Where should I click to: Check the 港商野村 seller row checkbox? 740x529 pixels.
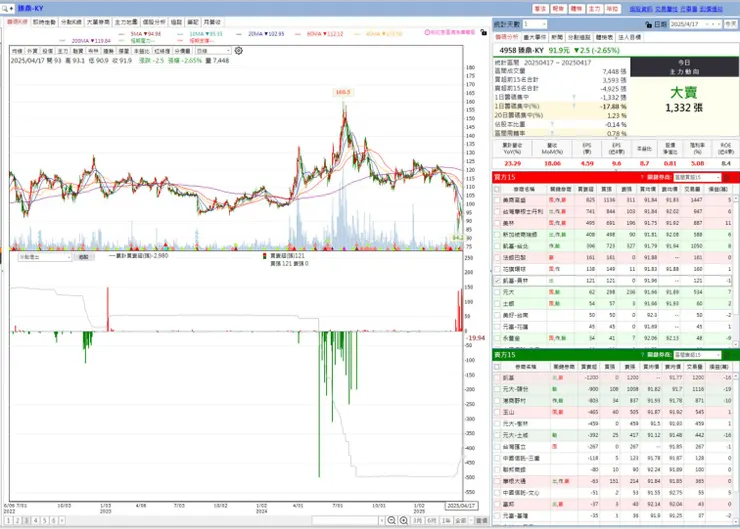coord(497,401)
